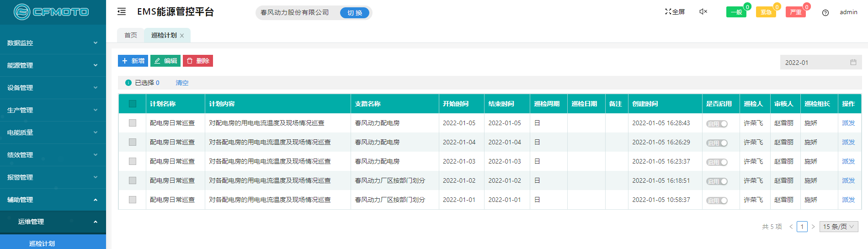The image size is (868, 249).
Task: Click the 2022-01 month input field
Action: click(x=814, y=63)
